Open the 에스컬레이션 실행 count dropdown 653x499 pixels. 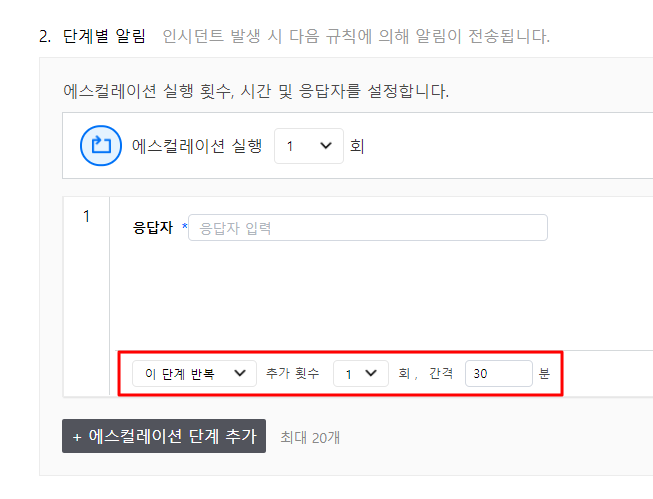pos(308,146)
